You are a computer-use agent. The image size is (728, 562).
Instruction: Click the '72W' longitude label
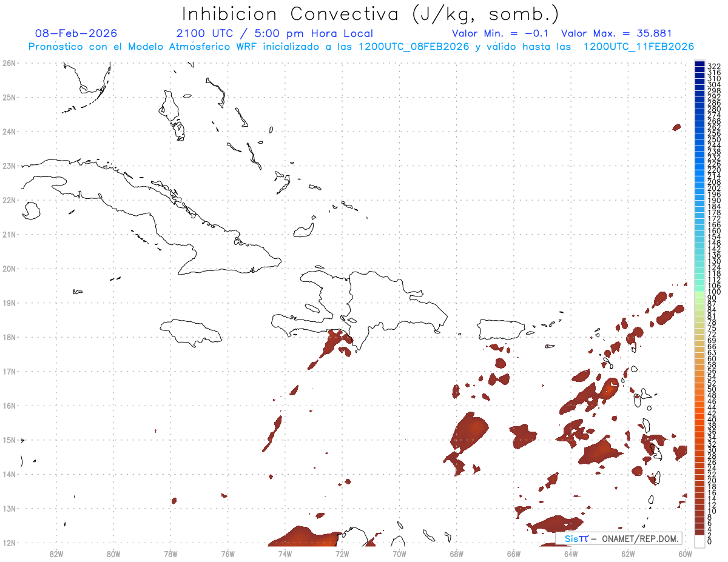tap(342, 554)
